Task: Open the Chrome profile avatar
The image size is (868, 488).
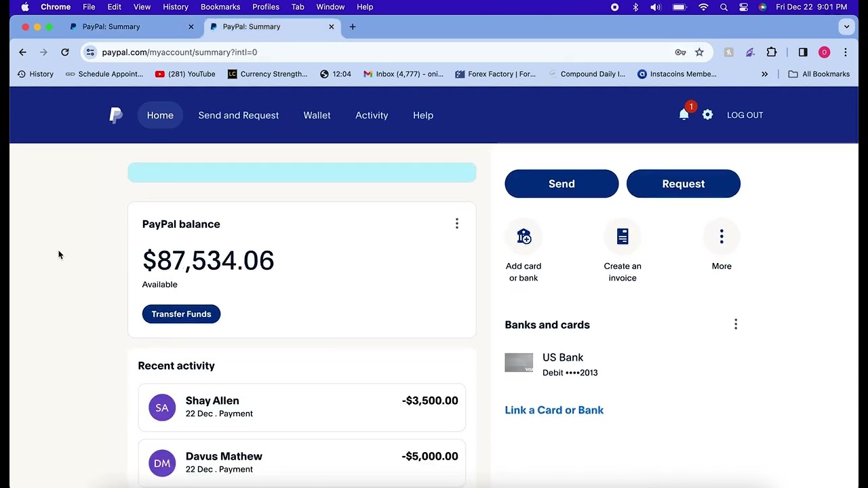Action: [x=825, y=52]
